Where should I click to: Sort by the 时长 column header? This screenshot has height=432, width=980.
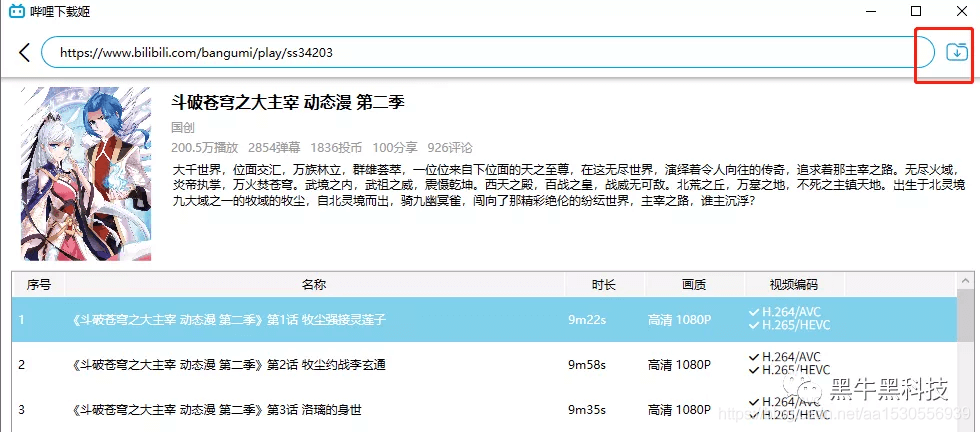(x=604, y=285)
